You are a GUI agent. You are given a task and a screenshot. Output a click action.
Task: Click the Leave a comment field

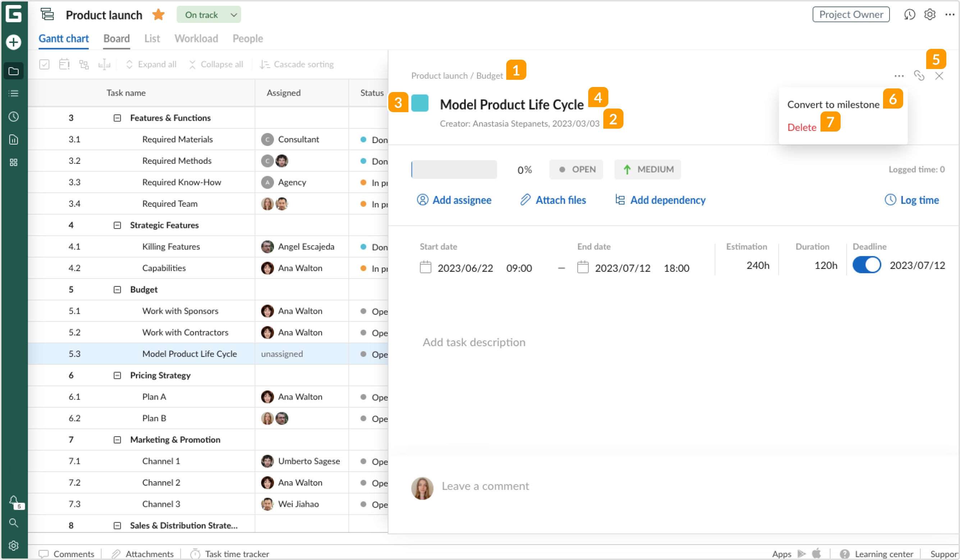pos(485,486)
